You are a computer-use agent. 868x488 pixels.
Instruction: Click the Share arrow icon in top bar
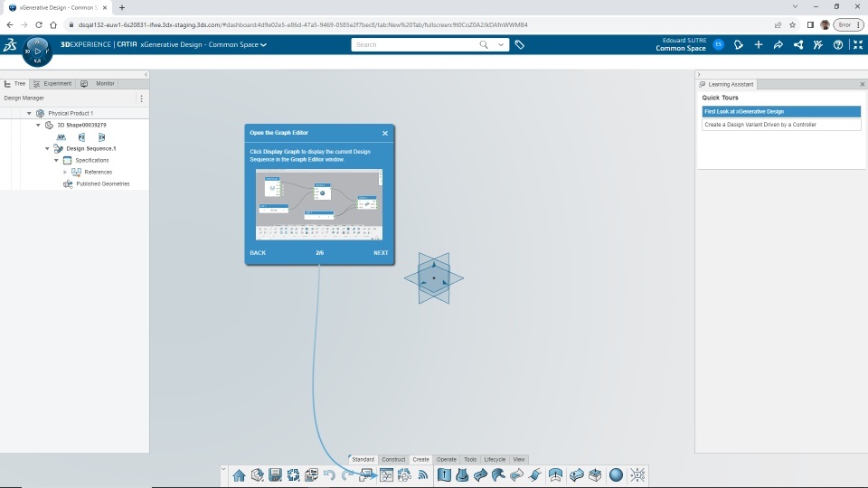tap(778, 45)
